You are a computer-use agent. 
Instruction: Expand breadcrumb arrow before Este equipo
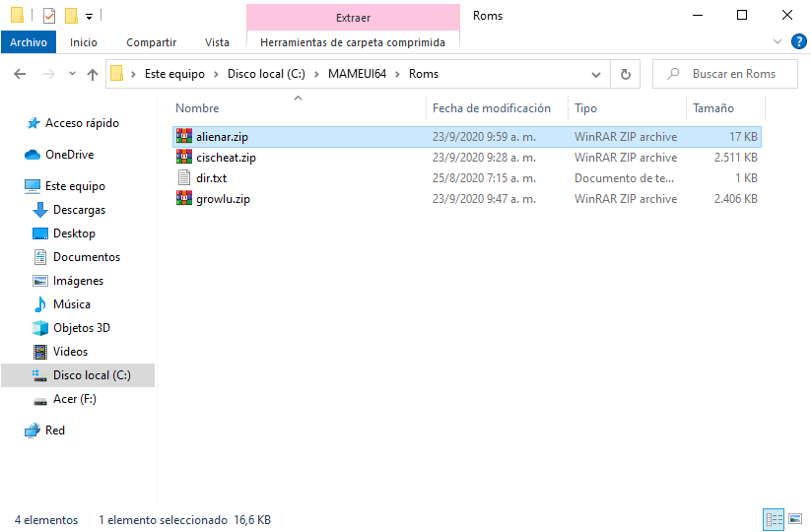pyautogui.click(x=133, y=75)
